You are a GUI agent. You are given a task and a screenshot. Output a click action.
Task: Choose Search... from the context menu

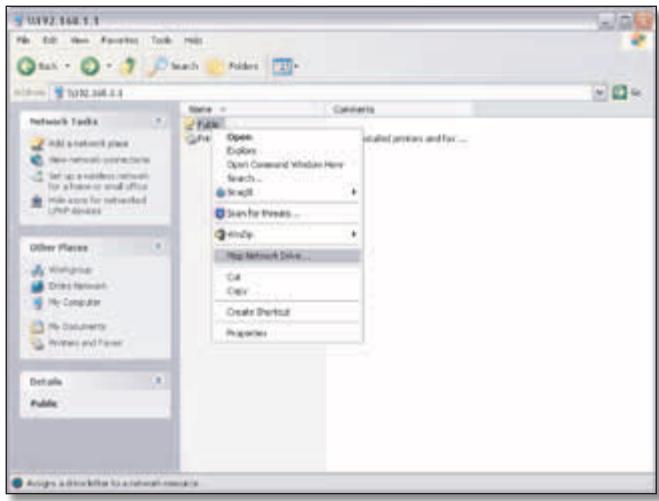[287, 178]
